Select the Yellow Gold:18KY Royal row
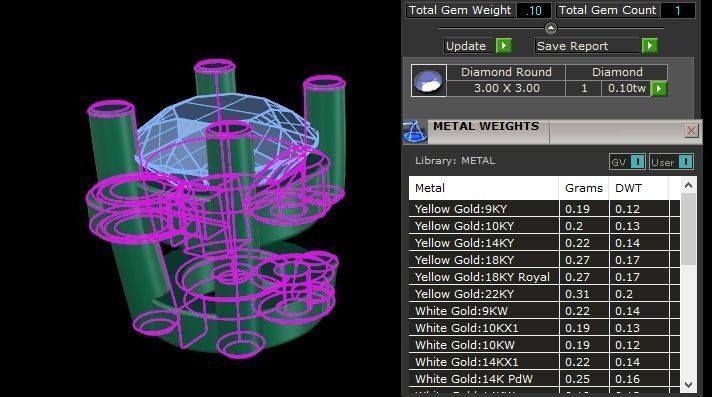Image resolution: width=712 pixels, height=397 pixels. [x=544, y=277]
